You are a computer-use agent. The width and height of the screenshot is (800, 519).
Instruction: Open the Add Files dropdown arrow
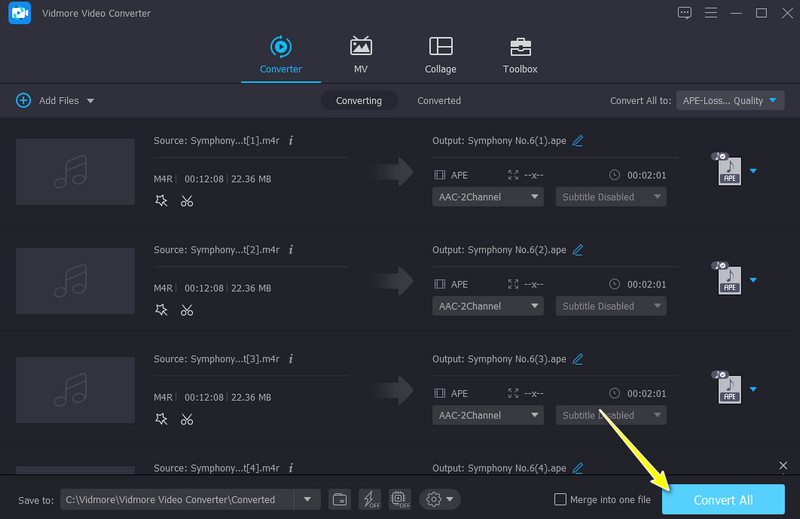(x=90, y=101)
